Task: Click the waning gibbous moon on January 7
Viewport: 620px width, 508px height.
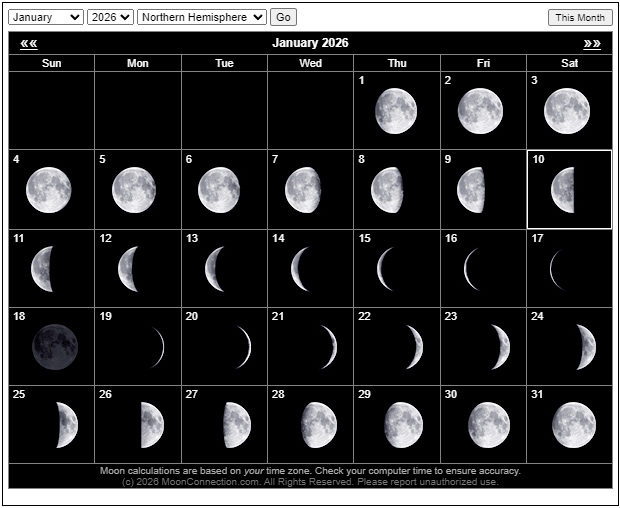Action: pyautogui.click(x=303, y=190)
